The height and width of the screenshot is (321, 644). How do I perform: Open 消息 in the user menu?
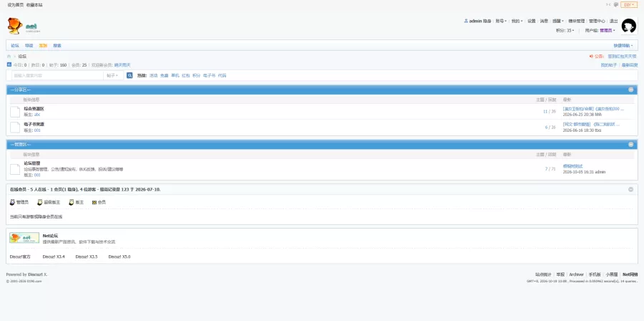(544, 21)
